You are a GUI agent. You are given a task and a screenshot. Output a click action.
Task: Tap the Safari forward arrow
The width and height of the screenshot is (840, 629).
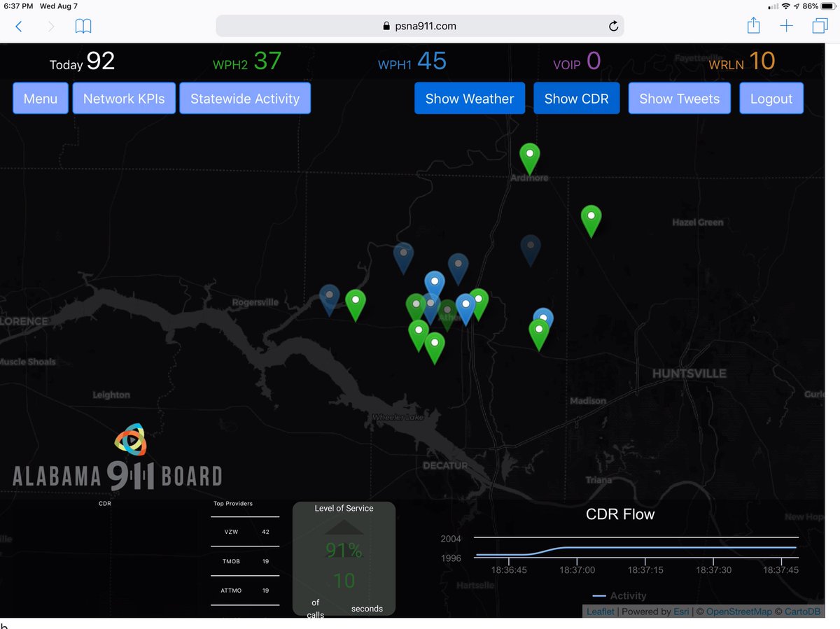51,27
